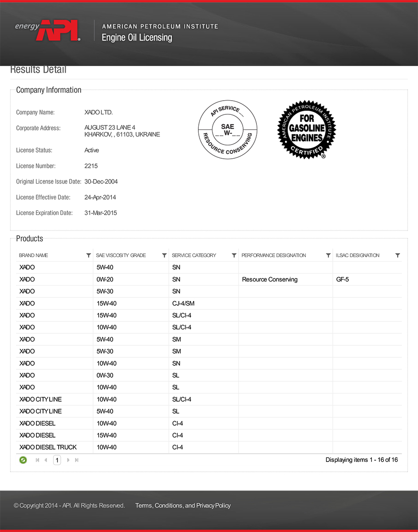Viewport: 418px width, 532px height.
Task: Select the XADO DIESEL TRUCK row
Action: (210, 447)
